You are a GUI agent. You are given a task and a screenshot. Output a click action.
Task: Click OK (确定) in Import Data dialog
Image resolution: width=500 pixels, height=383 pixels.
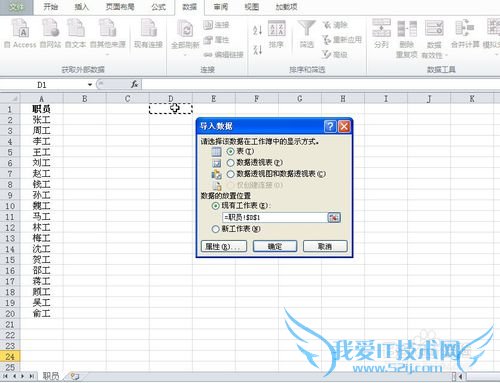(275, 247)
